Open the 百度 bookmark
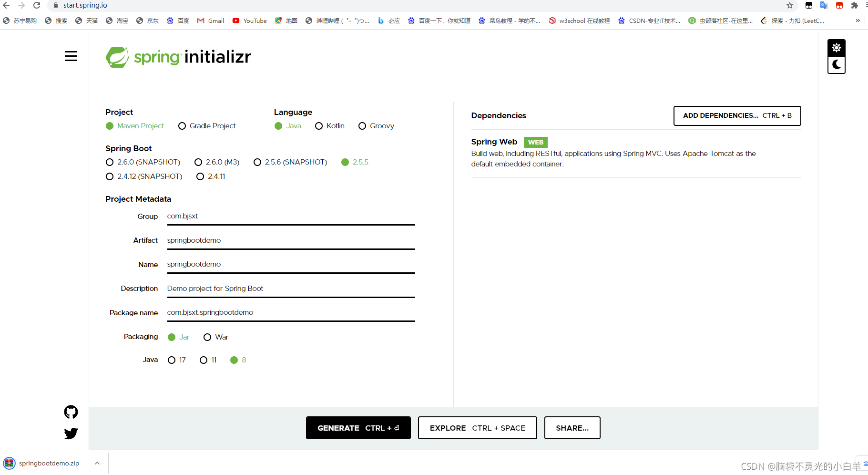The width and height of the screenshot is (868, 475). tap(178, 21)
